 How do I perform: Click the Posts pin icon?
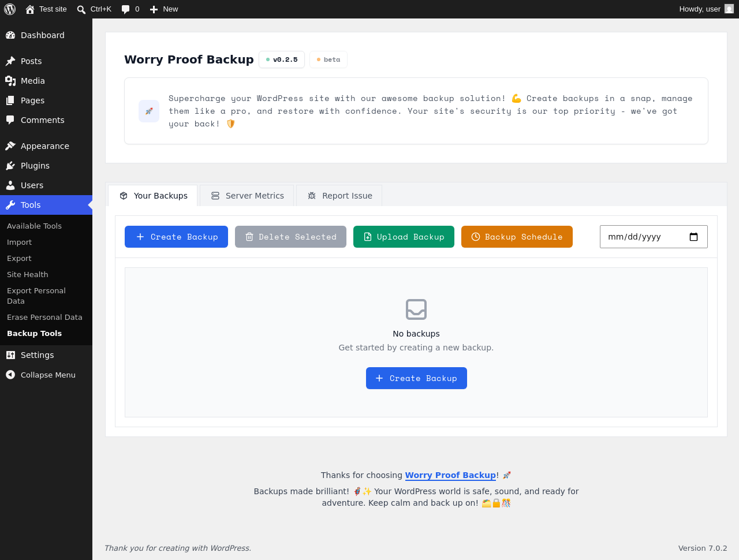[10, 61]
